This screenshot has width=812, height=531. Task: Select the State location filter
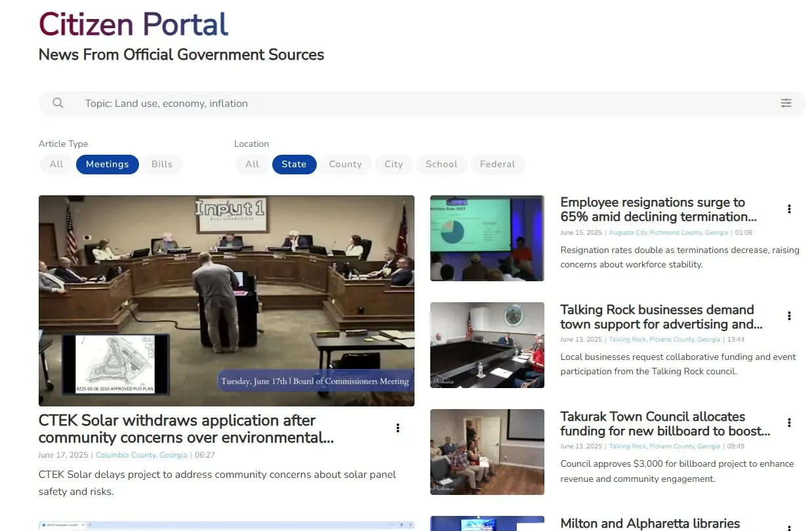(294, 165)
